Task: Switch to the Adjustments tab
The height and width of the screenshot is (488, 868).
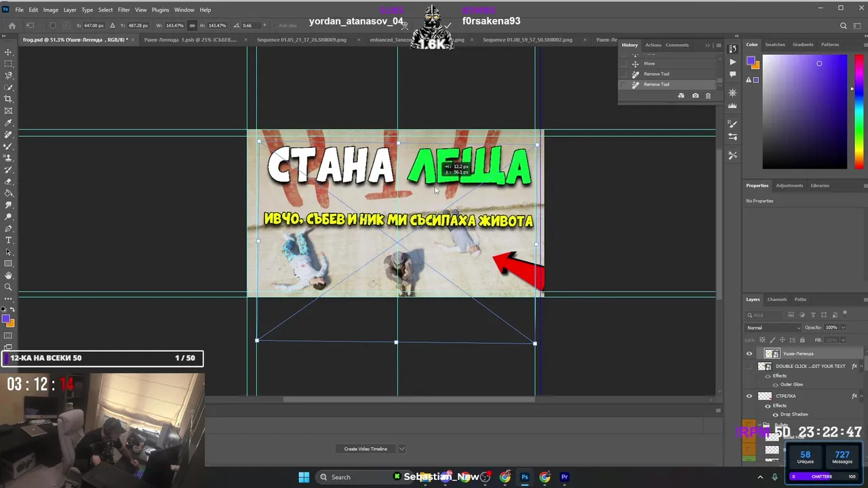Action: coord(789,186)
